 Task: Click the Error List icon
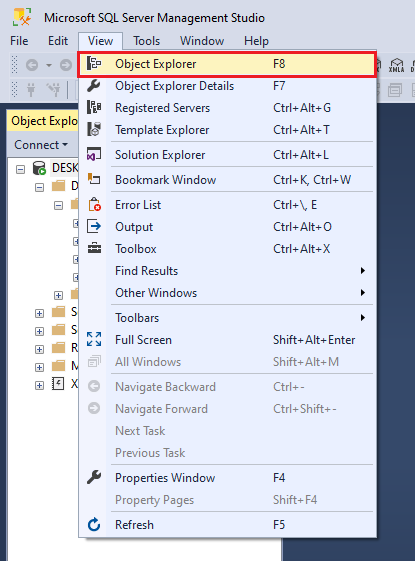94,205
